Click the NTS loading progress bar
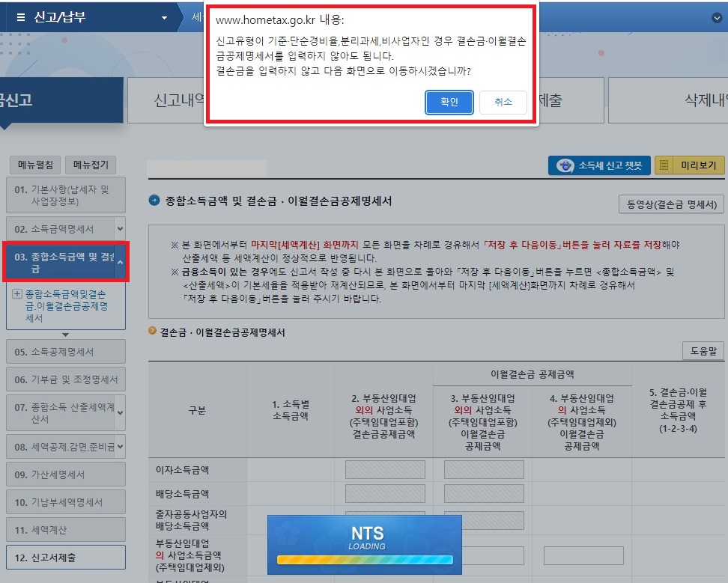Image resolution: width=728 pixels, height=583 pixels. click(x=365, y=560)
